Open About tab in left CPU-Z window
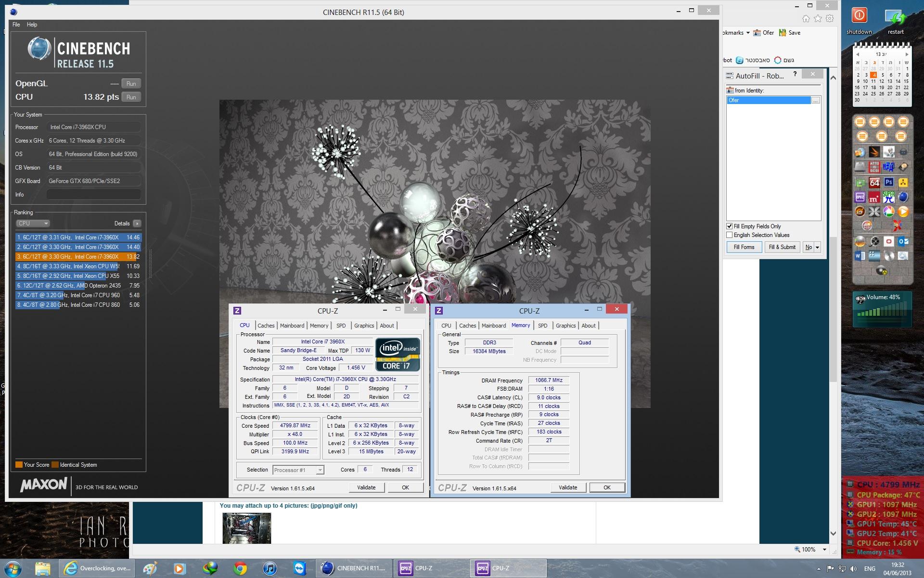 tap(387, 326)
